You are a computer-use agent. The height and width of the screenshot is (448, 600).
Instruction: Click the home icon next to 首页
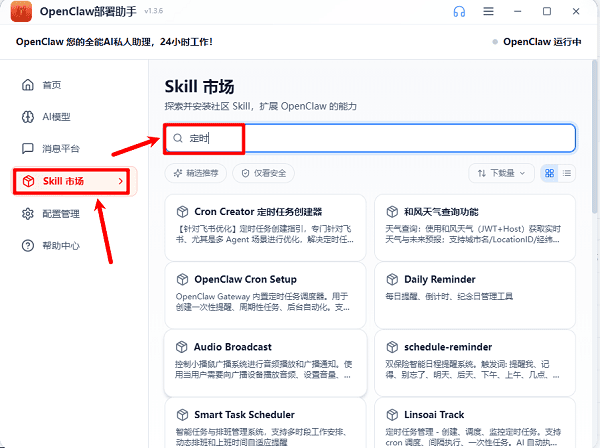[28, 85]
